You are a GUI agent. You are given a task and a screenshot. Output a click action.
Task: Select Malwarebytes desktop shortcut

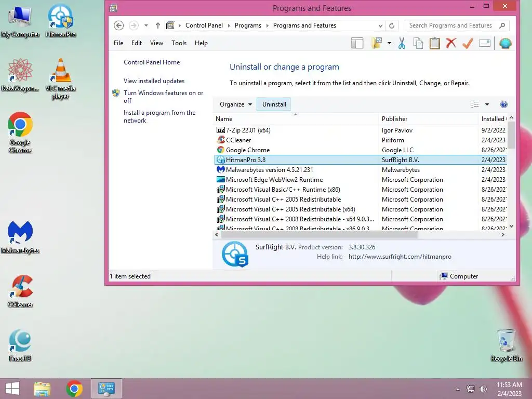pyautogui.click(x=20, y=237)
